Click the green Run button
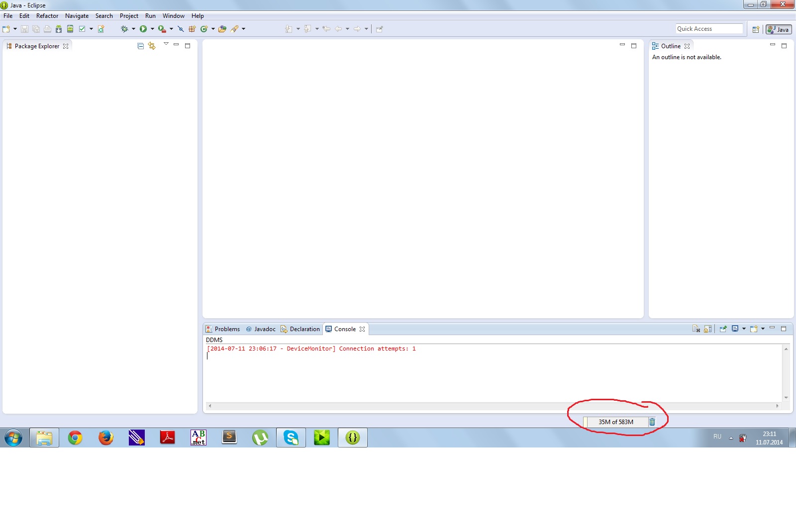Viewport: 796px width, 532px height. click(143, 29)
